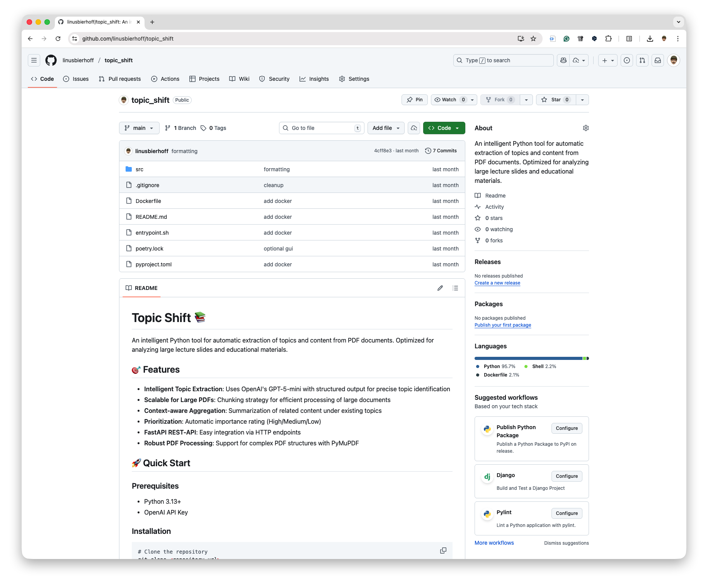Click the About section gear icon
This screenshot has height=588, width=708.
tap(585, 128)
